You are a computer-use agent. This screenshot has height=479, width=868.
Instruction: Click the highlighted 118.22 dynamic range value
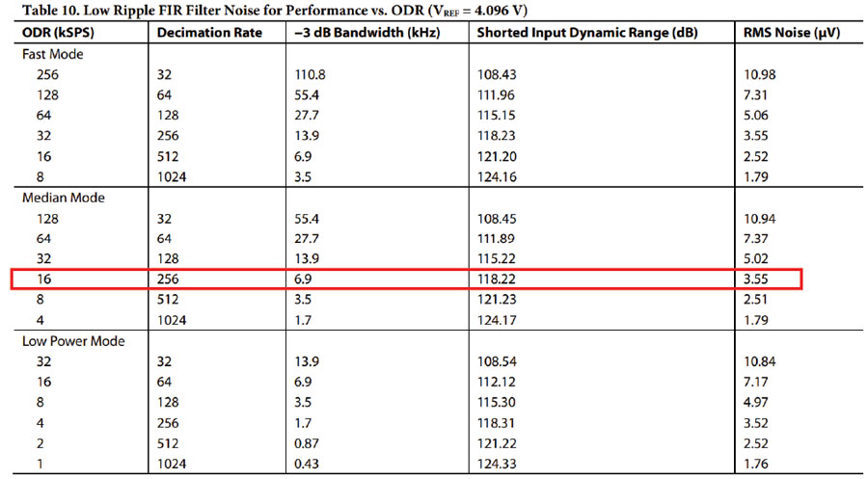coord(497,279)
